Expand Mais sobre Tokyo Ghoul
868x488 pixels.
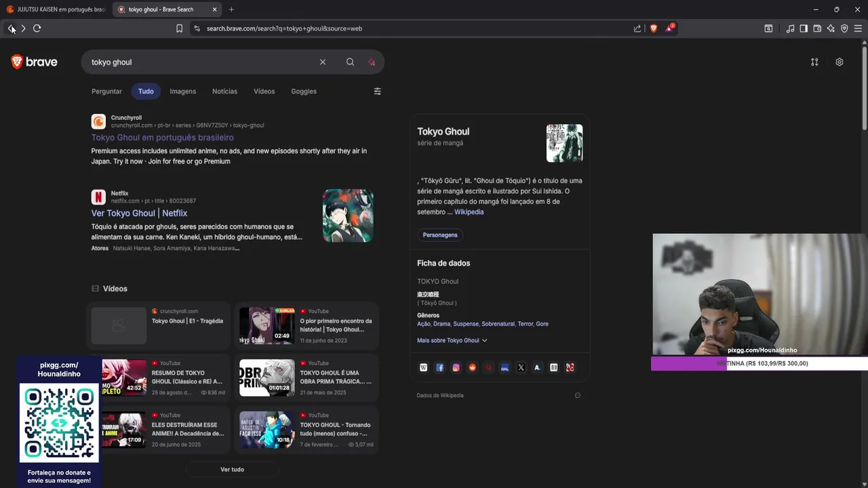(452, 340)
